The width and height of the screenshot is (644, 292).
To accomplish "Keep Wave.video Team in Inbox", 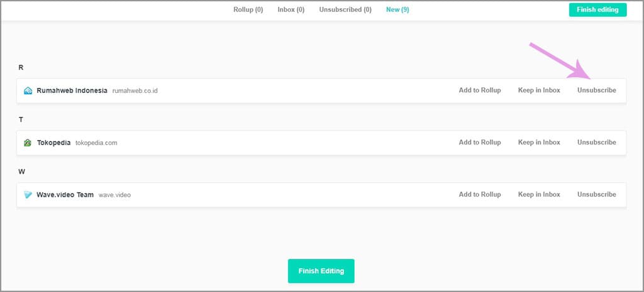I will pyautogui.click(x=538, y=195).
